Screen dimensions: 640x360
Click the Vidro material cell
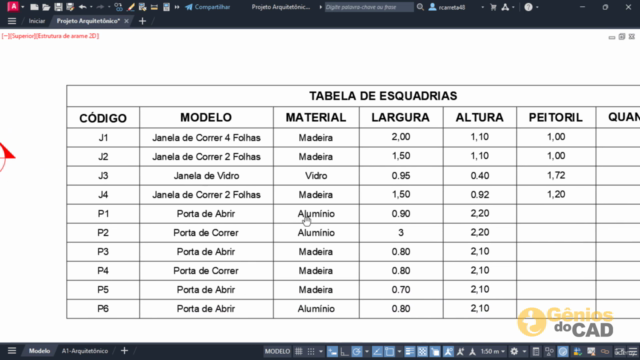pyautogui.click(x=316, y=176)
